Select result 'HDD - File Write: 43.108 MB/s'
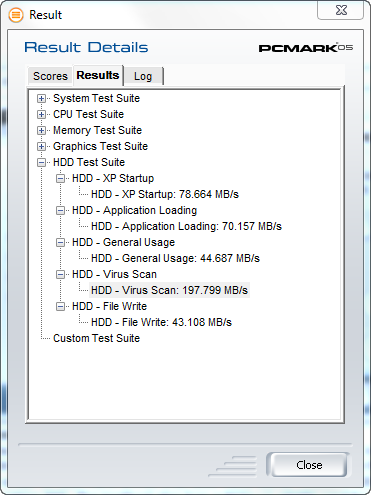The height and width of the screenshot is (495, 371). (161, 322)
